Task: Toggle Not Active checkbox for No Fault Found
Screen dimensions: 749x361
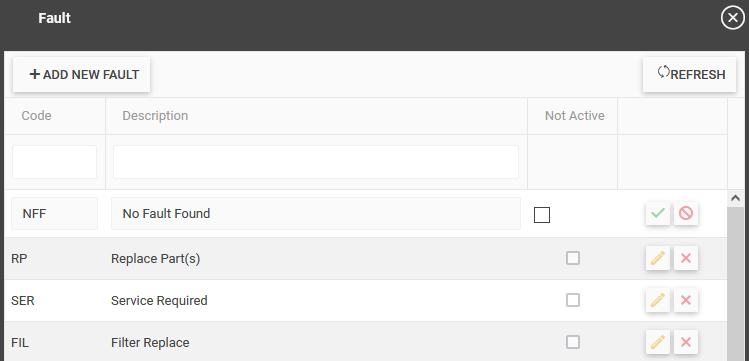Action: 542,215
